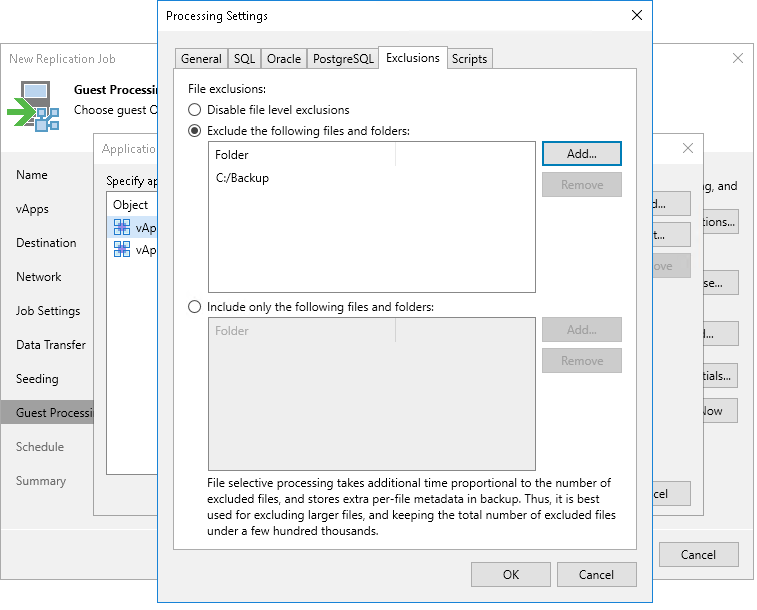
Task: Select Disable file level exclusions radio
Action: point(195,110)
